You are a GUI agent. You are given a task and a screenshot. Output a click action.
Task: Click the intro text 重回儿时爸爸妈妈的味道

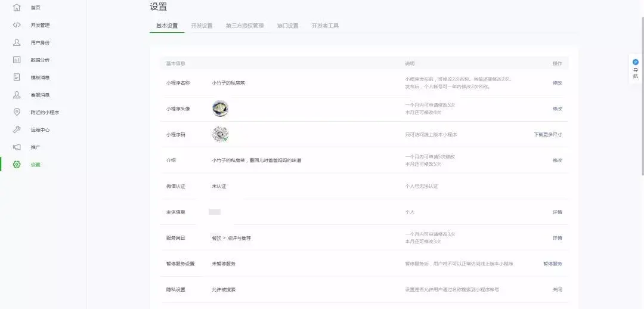275,160
